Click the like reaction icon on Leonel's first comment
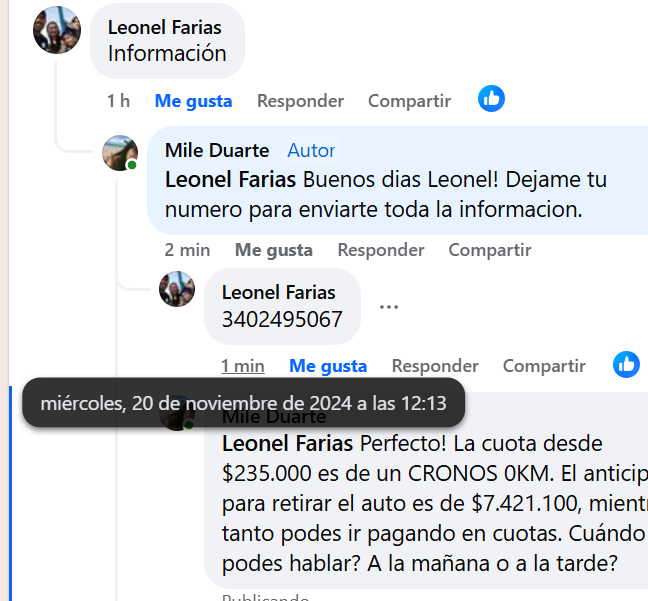648x601 pixels. (491, 99)
